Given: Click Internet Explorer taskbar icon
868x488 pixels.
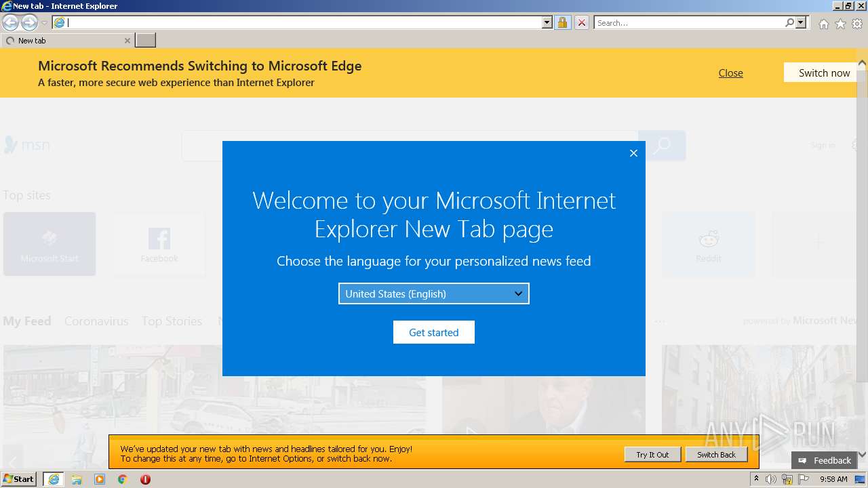Looking at the screenshot, I should point(54,479).
